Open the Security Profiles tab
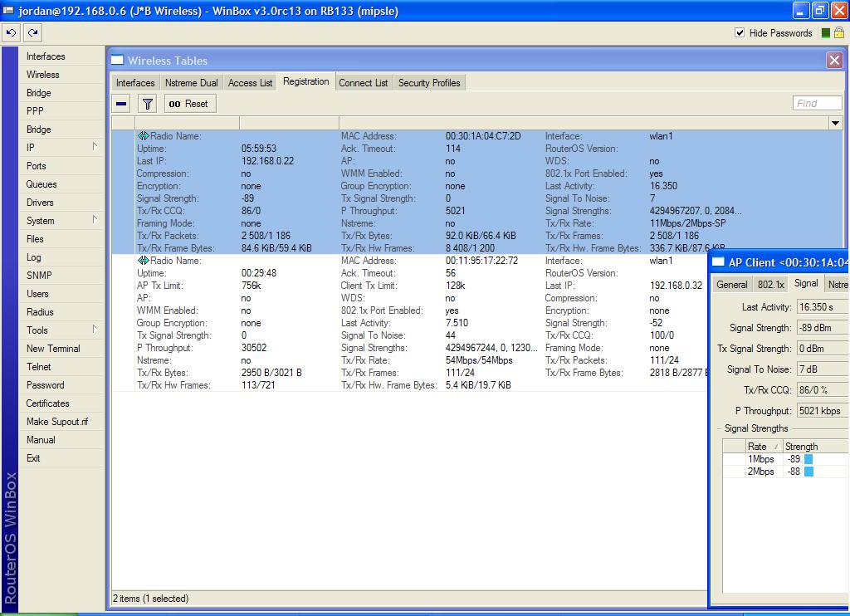Image resolution: width=850 pixels, height=616 pixels. tap(429, 83)
